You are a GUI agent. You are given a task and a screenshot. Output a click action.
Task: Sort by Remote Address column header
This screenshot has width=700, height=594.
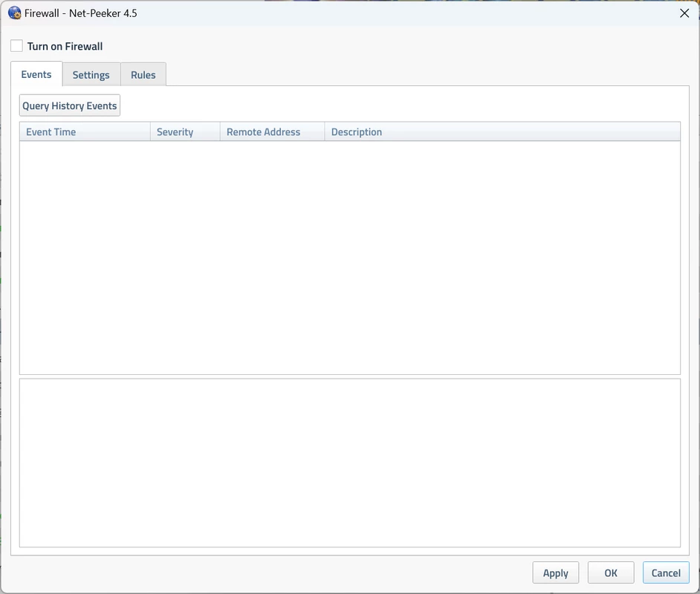(x=272, y=132)
